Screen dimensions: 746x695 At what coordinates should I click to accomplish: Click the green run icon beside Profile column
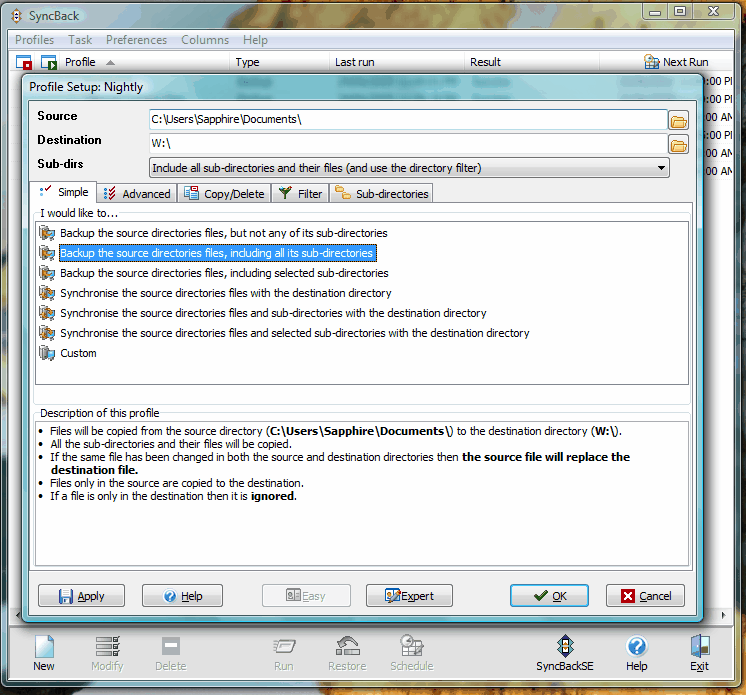48,62
